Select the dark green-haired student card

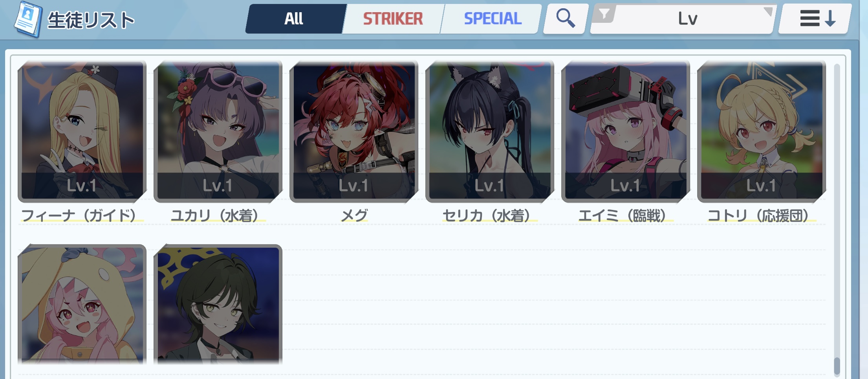tap(218, 304)
